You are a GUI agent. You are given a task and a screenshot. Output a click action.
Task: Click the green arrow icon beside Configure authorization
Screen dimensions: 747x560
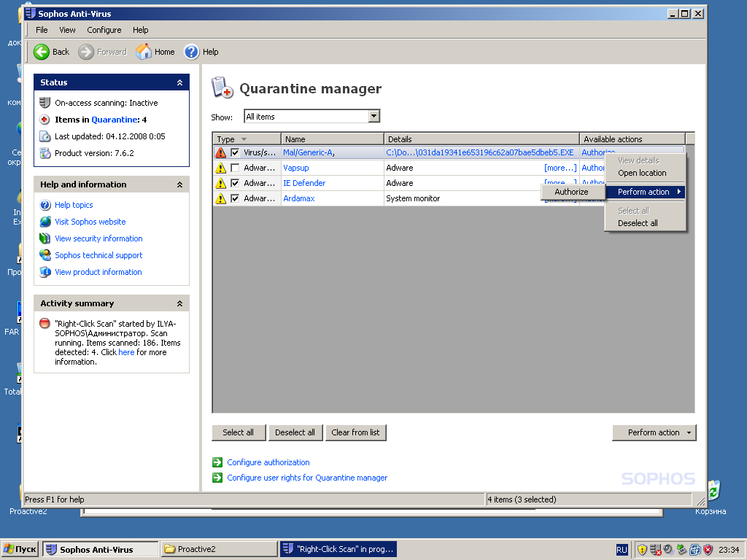(217, 462)
